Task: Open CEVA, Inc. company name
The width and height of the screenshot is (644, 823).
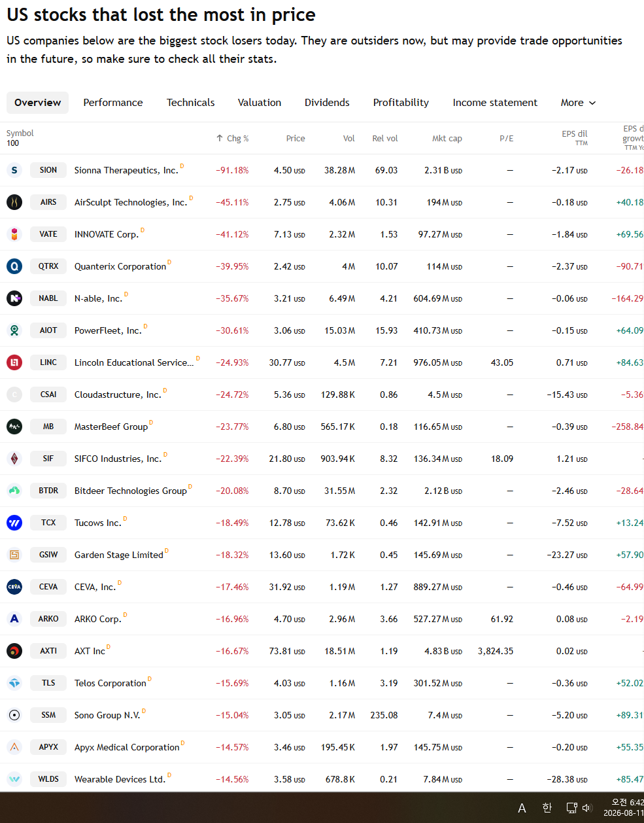Action: tap(95, 587)
